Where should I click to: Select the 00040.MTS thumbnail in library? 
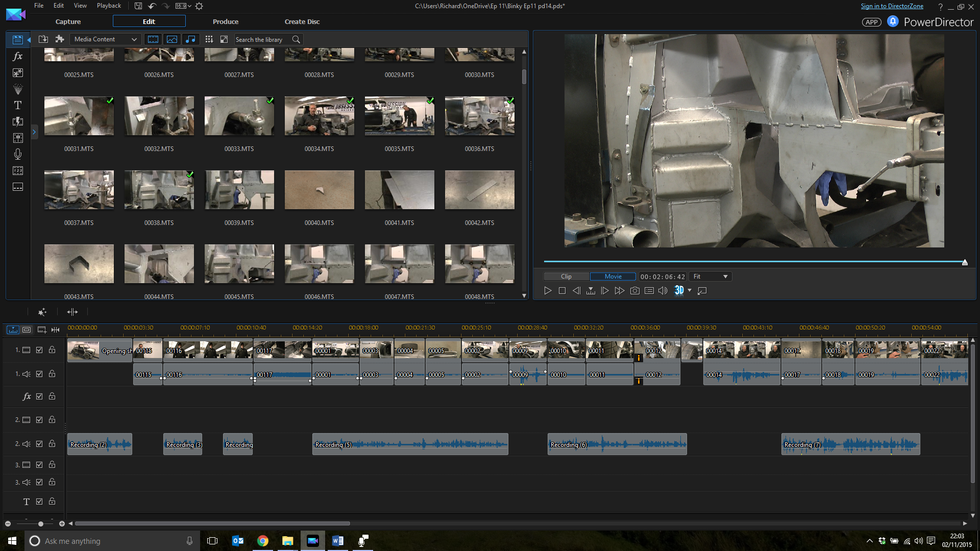[319, 190]
